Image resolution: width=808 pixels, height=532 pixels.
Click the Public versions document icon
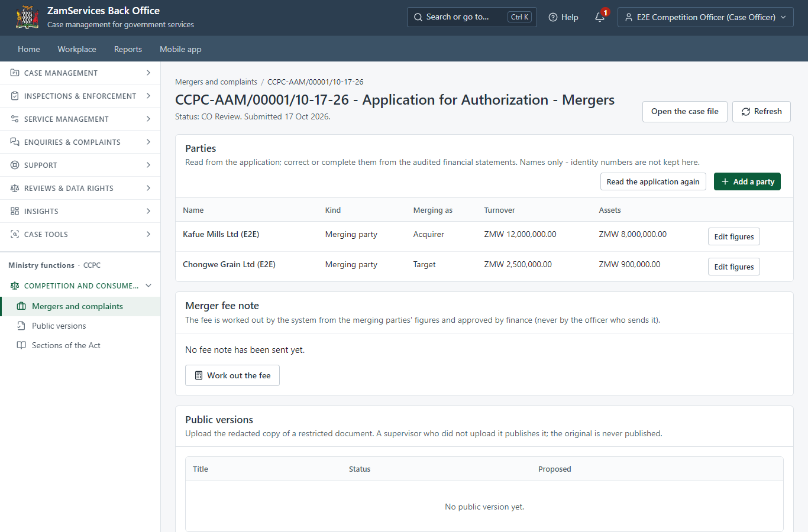21,326
